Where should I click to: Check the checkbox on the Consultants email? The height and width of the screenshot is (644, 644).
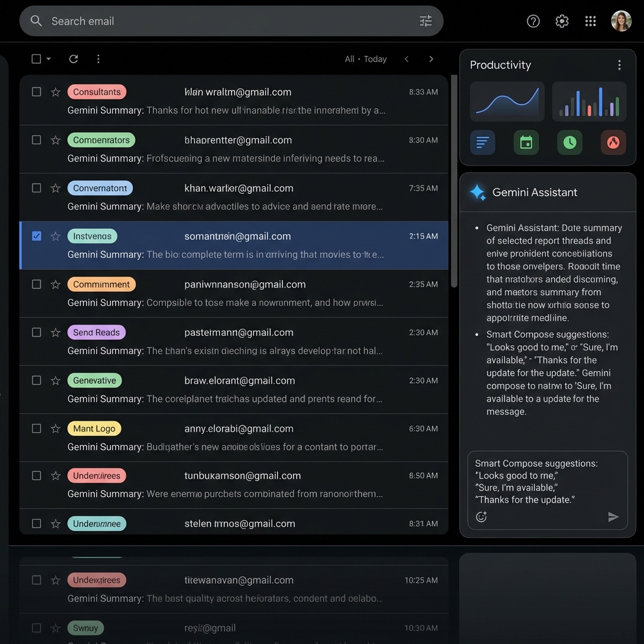(36, 91)
